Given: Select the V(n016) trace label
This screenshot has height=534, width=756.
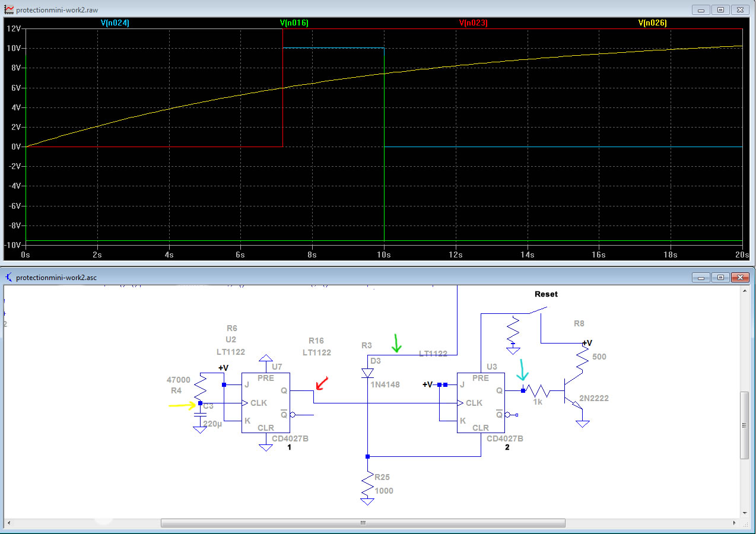Looking at the screenshot, I should click(294, 23).
